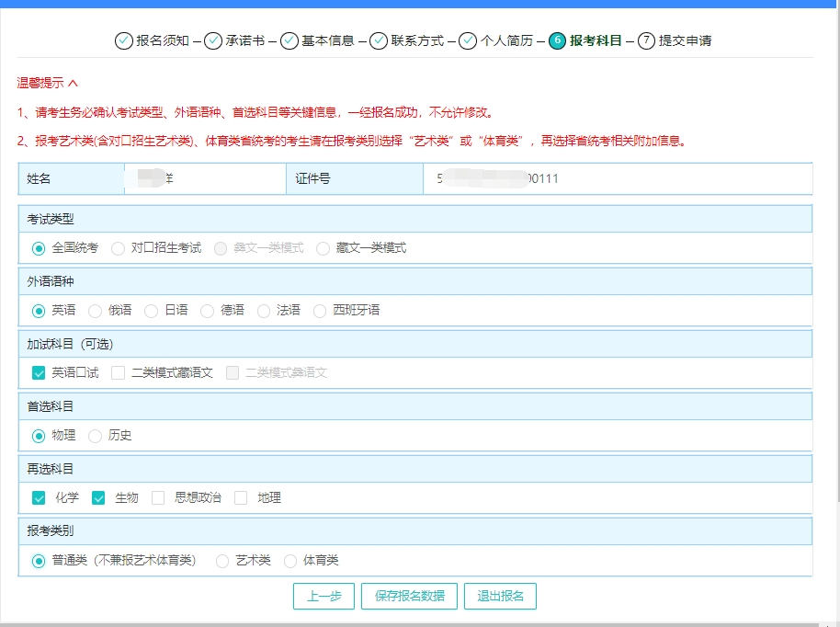This screenshot has height=627, width=840.
Task: Select 历史 as the 首选科目
Action: coord(95,435)
